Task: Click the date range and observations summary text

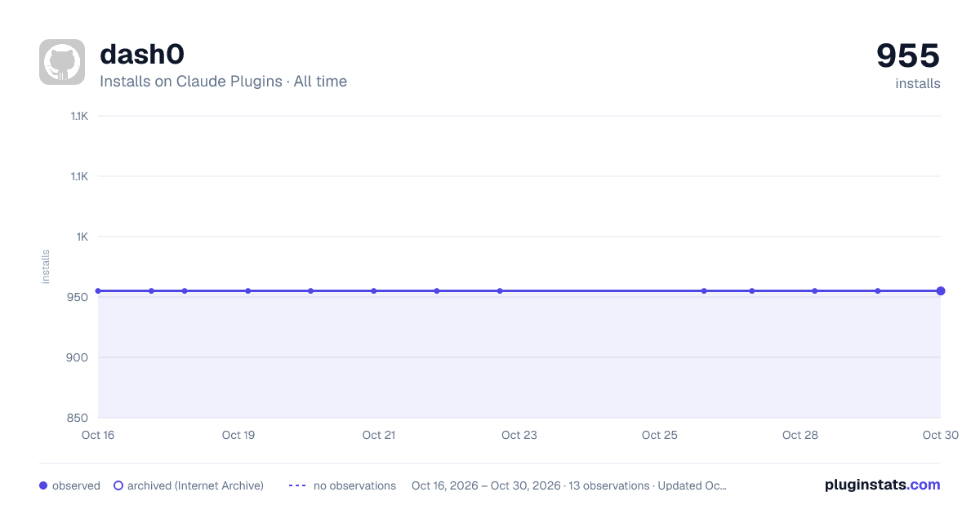Action: [569, 485]
